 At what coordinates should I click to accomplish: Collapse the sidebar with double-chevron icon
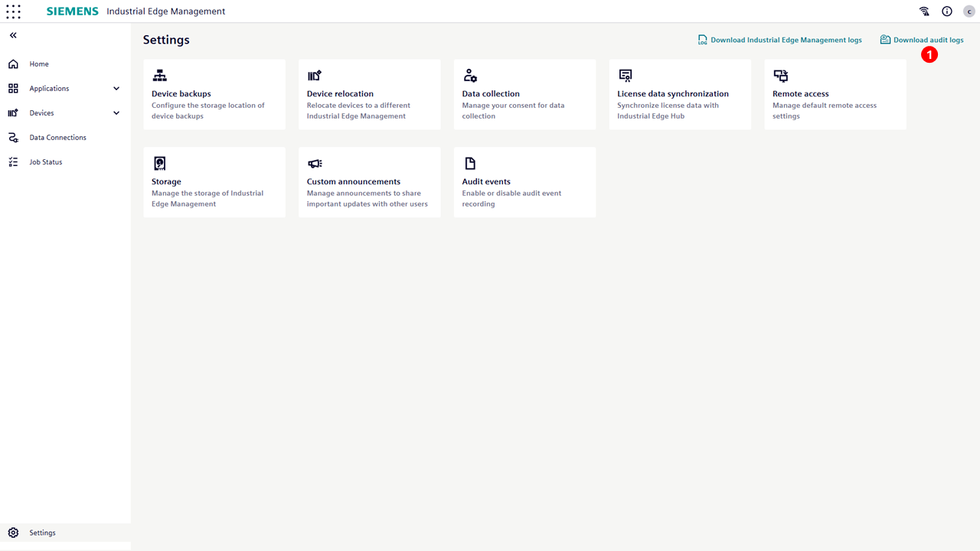[x=13, y=36]
